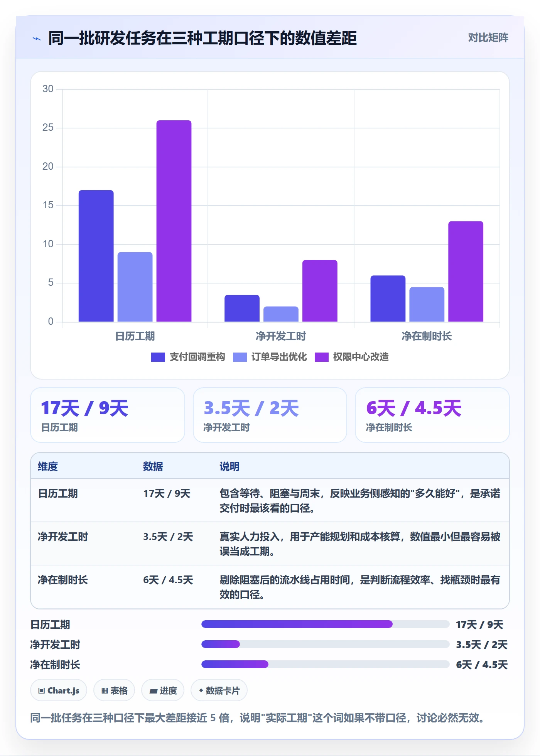Click the 订单导出优化 bar under 日历工期

coord(135,287)
